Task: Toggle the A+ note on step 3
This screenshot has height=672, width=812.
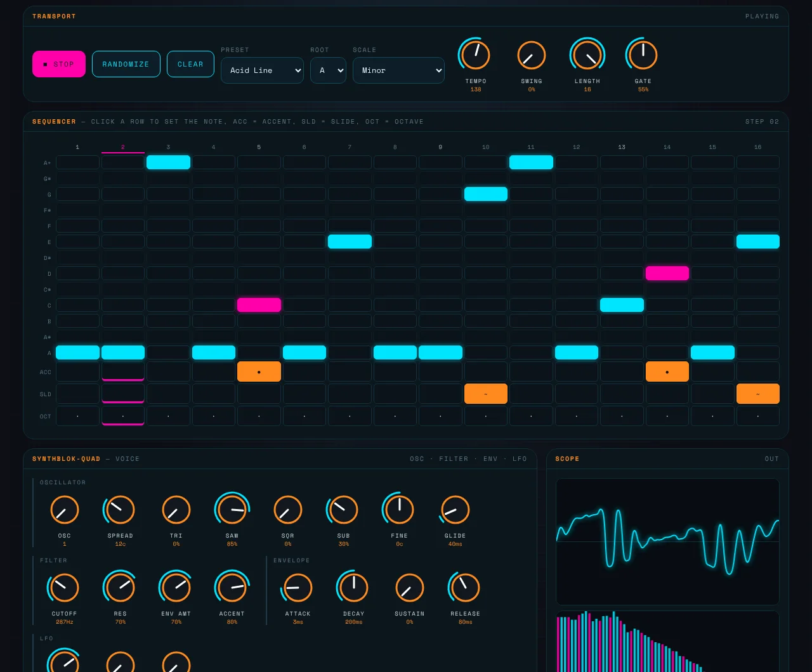Action: pyautogui.click(x=168, y=162)
